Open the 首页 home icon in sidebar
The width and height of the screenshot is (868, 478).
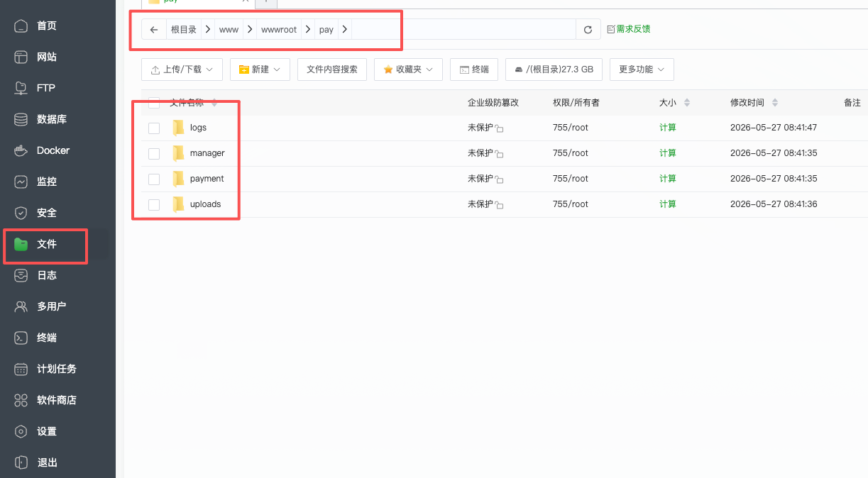pyautogui.click(x=21, y=26)
